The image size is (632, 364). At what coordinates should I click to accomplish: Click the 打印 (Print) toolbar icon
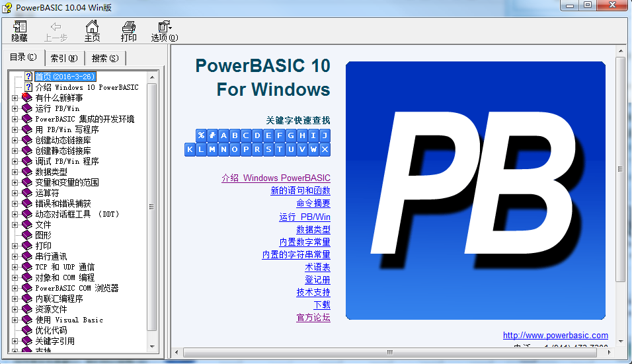click(x=128, y=31)
